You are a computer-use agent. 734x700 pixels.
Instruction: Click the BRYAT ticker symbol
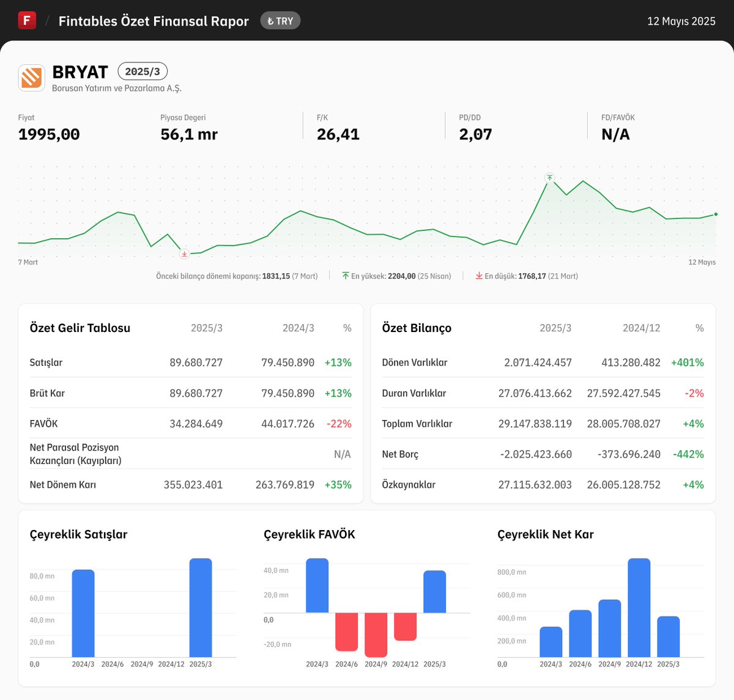pyautogui.click(x=80, y=71)
